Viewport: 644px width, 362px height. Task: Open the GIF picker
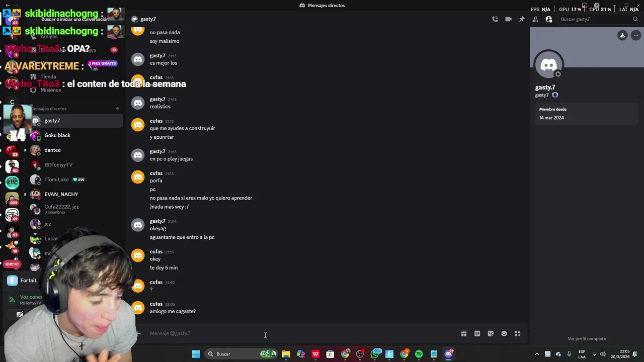click(x=477, y=333)
